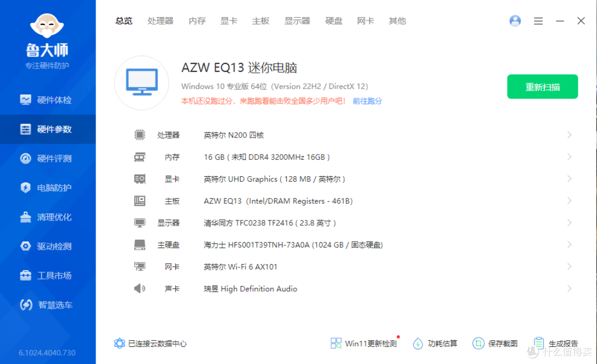The image size is (597, 364).
Task: Click Win11更新检测 label
Action: [370, 344]
